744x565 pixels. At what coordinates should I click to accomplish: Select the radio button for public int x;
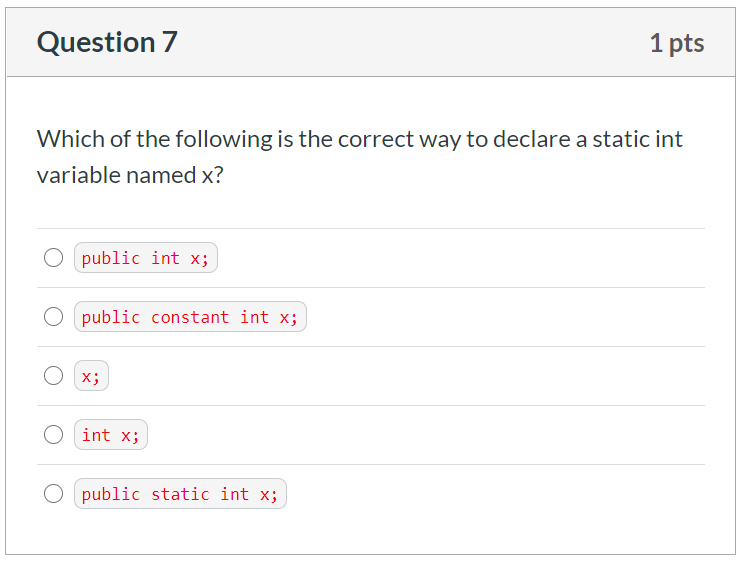point(53,258)
